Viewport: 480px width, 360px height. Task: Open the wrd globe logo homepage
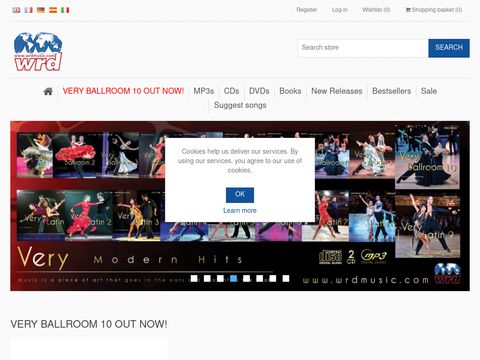point(38,52)
